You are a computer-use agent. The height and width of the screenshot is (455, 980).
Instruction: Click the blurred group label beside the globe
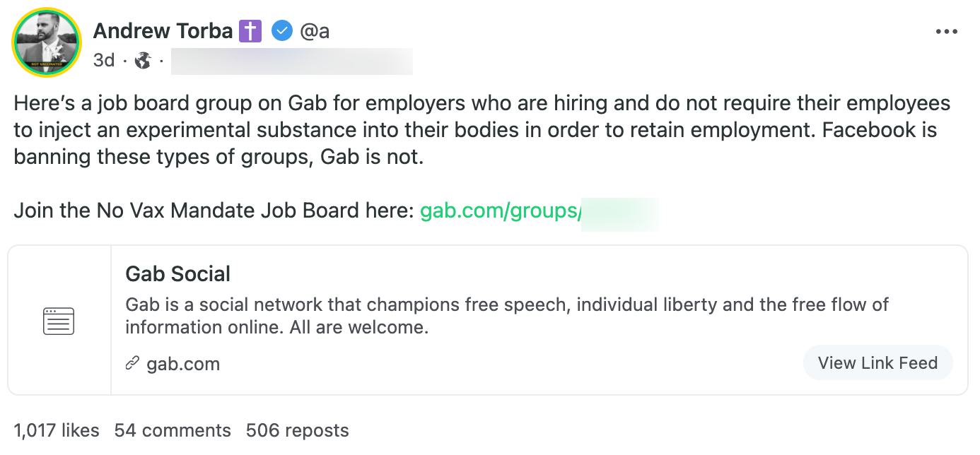(291, 61)
